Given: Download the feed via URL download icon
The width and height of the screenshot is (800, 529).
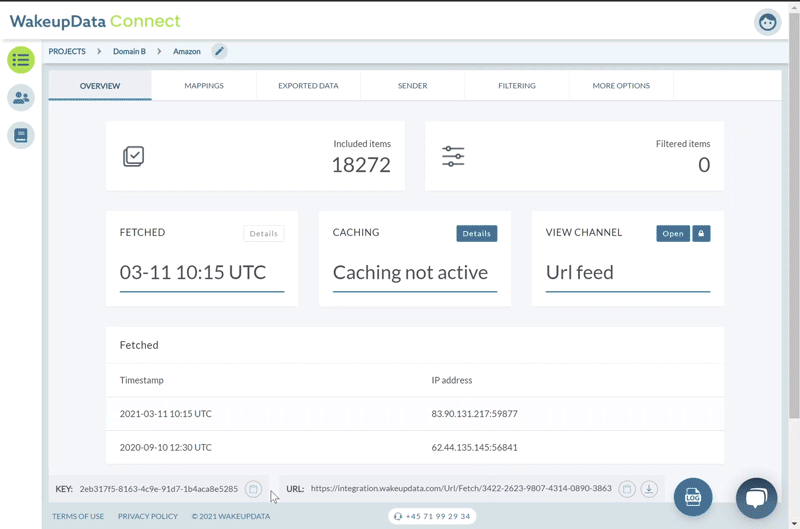Looking at the screenshot, I should click(x=649, y=489).
